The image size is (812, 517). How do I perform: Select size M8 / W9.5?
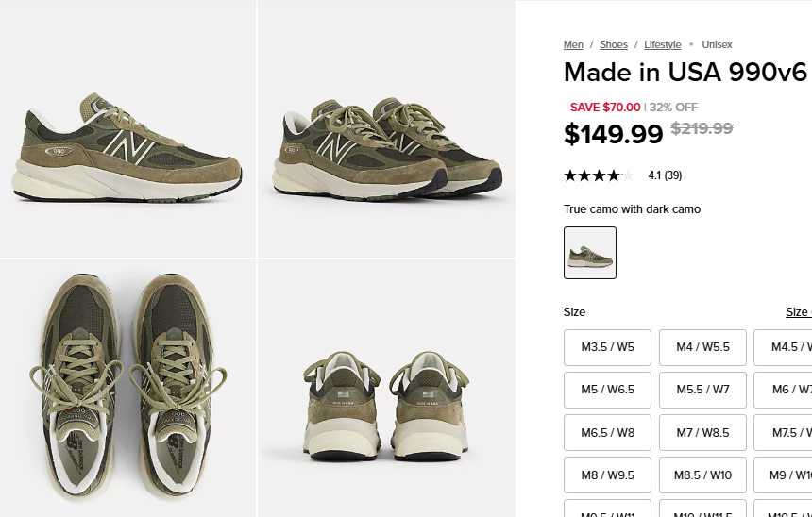click(608, 475)
